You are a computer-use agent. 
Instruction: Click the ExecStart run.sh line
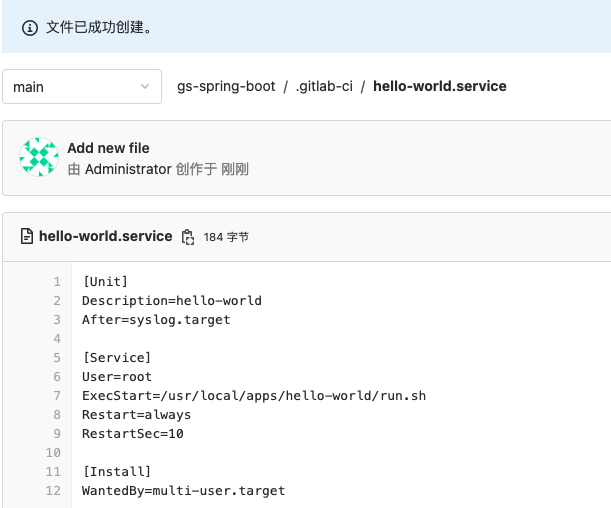point(254,396)
